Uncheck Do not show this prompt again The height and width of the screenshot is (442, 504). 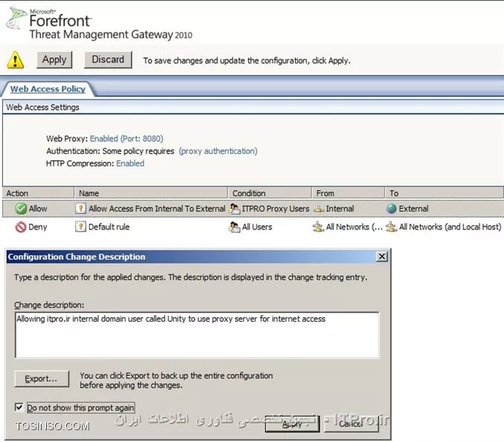click(x=19, y=407)
